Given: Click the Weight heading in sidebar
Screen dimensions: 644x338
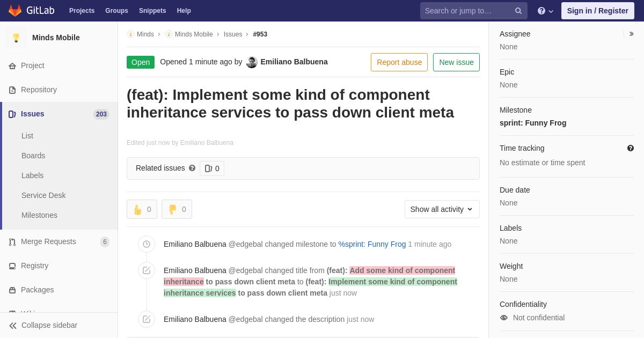Looking at the screenshot, I should pyautogui.click(x=511, y=266).
